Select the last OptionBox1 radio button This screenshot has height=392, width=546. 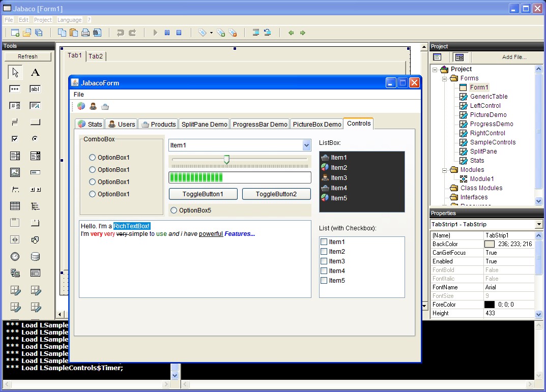[x=92, y=194]
